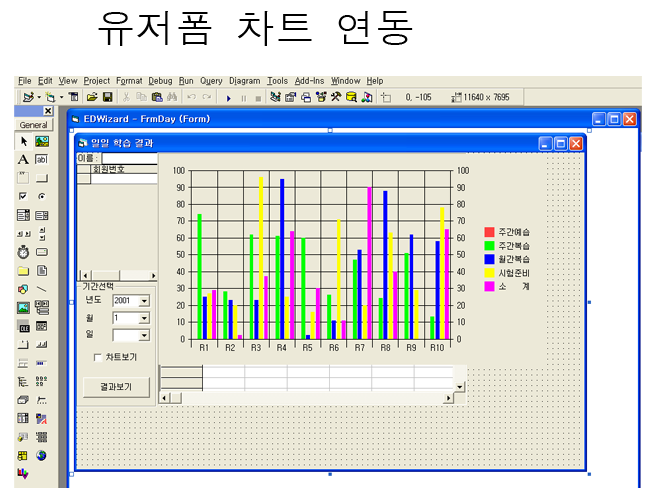
Task: Click the General tab of toolbox
Action: (34, 125)
